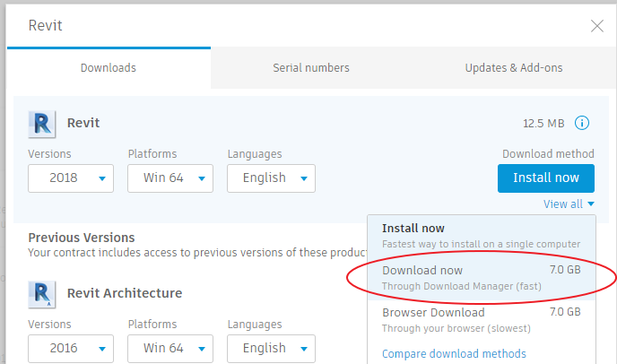This screenshot has height=364, width=617.
Task: Click the Revit product icon
Action: coord(42,124)
